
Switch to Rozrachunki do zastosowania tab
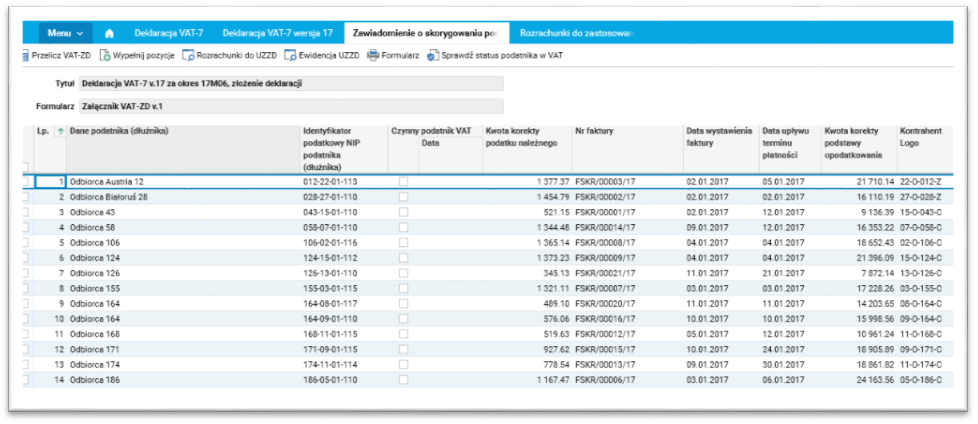click(577, 32)
